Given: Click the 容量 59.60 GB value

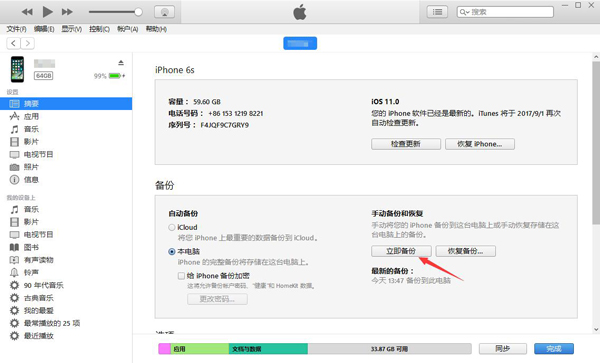Looking at the screenshot, I should point(207,102).
